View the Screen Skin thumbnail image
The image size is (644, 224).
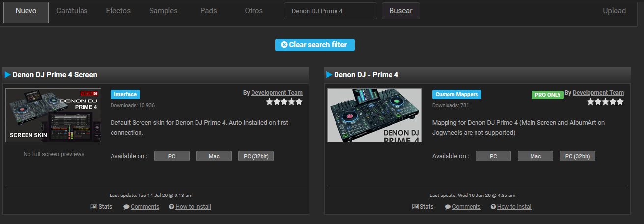click(x=54, y=115)
